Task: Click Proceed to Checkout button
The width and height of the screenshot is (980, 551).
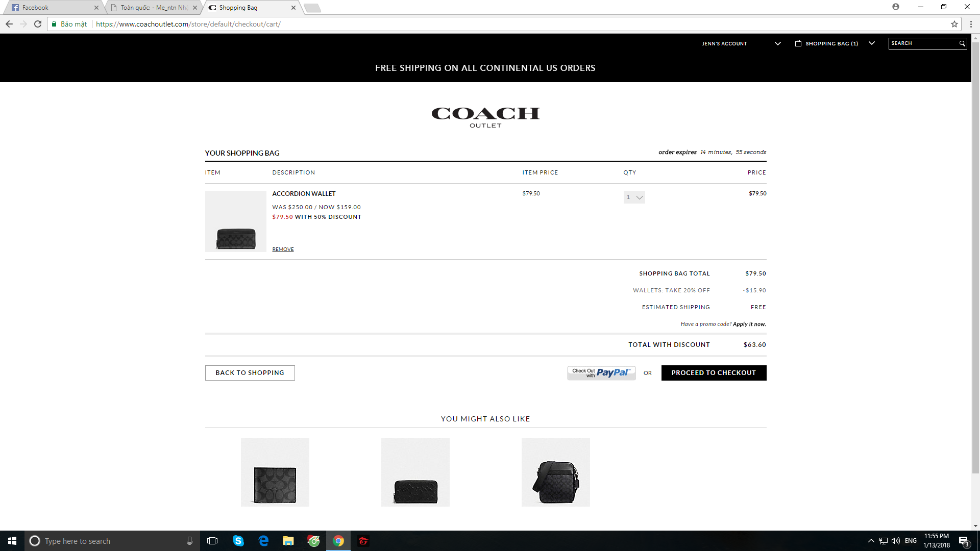Action: tap(714, 373)
